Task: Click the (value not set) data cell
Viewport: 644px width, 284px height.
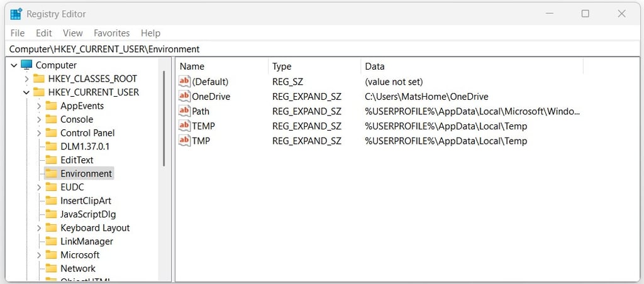Action: 394,82
